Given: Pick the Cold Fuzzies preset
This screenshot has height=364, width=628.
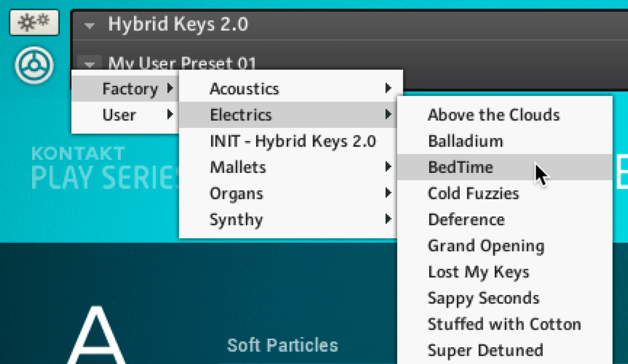Looking at the screenshot, I should 473,193.
